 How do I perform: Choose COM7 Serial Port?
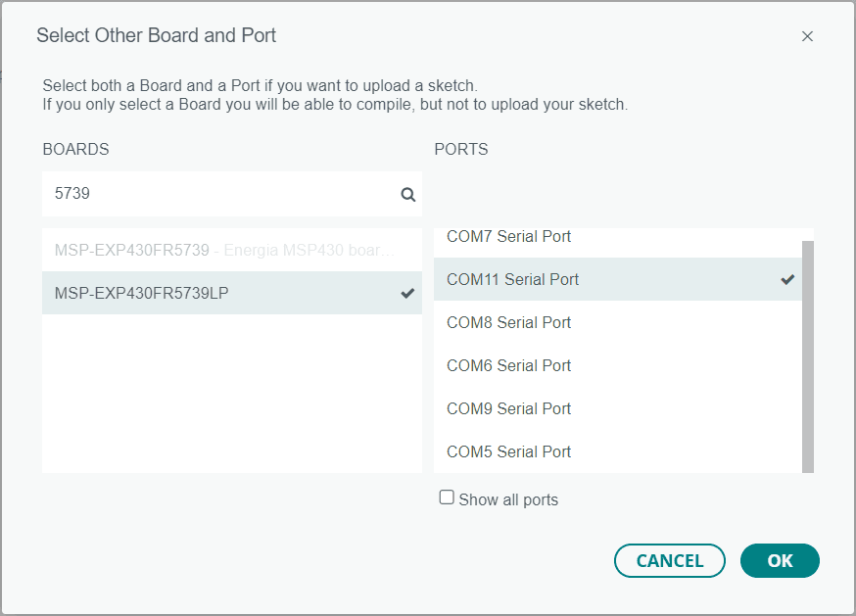point(509,237)
